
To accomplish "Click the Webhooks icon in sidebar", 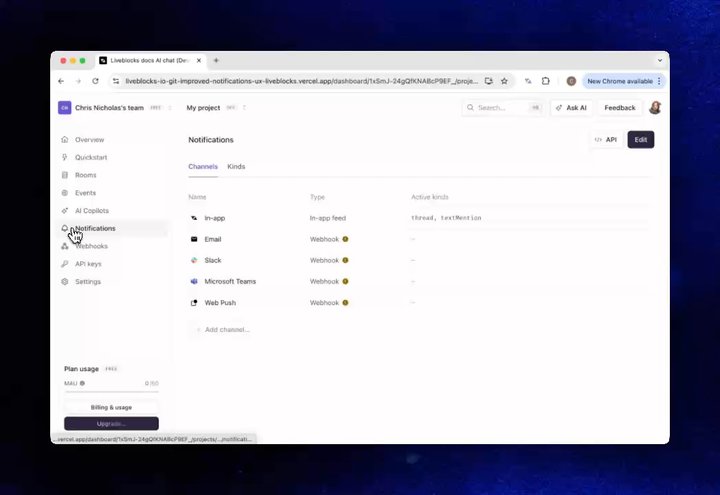I will [x=65, y=246].
